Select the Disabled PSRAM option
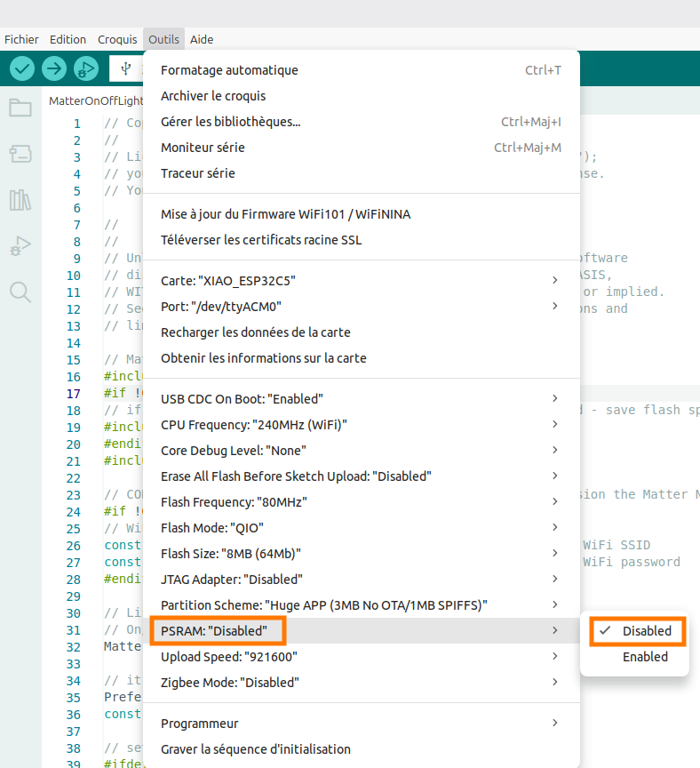Image resolution: width=700 pixels, height=768 pixels. point(646,631)
